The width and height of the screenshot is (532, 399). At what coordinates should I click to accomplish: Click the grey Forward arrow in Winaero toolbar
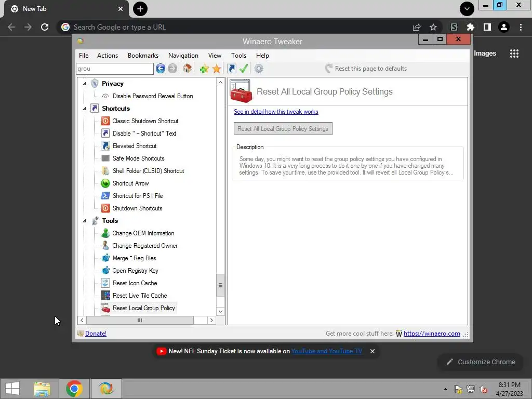(x=172, y=69)
